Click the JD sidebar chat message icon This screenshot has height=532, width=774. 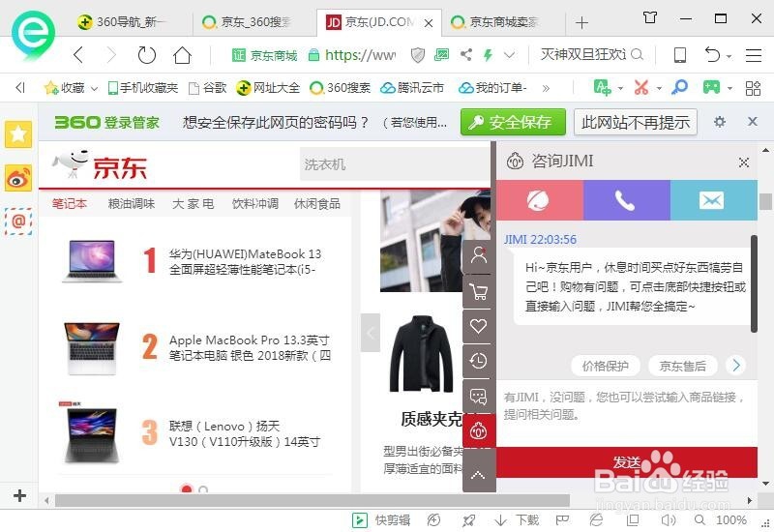478,396
